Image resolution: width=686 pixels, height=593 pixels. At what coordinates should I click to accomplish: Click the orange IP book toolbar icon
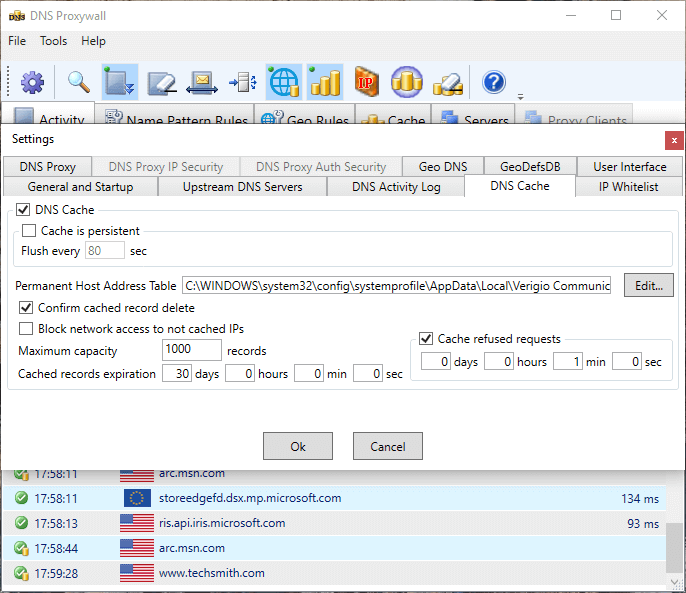coord(366,82)
